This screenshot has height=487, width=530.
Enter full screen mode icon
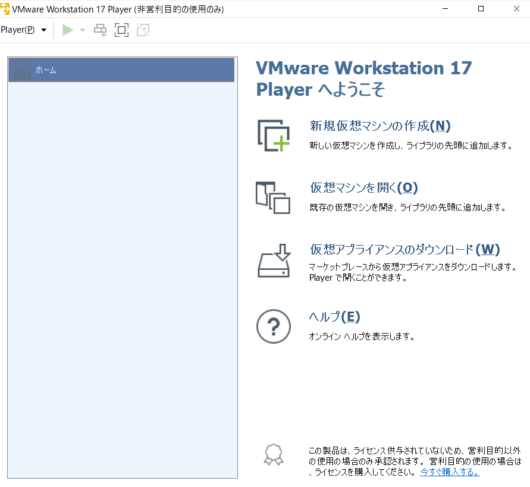pyautogui.click(x=121, y=30)
